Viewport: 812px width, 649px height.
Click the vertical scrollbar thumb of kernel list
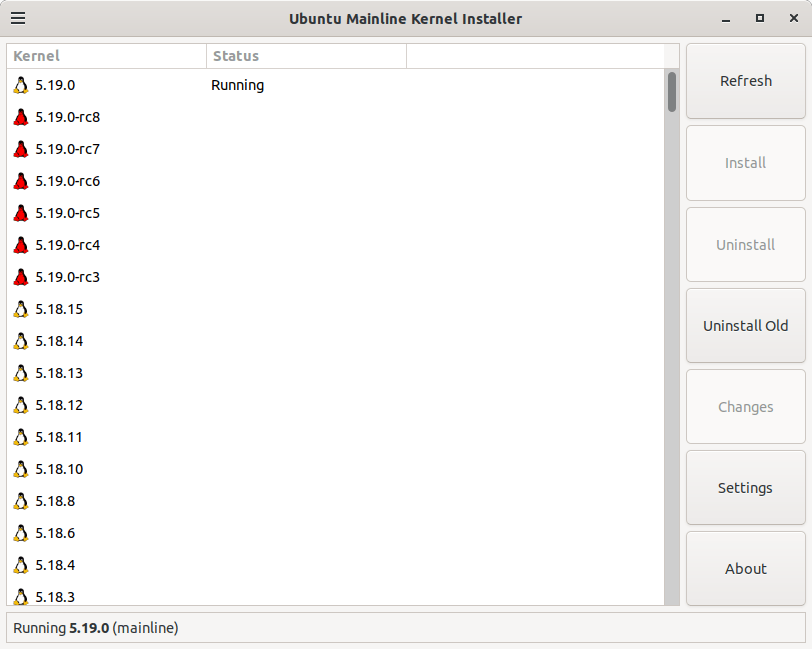click(x=672, y=91)
